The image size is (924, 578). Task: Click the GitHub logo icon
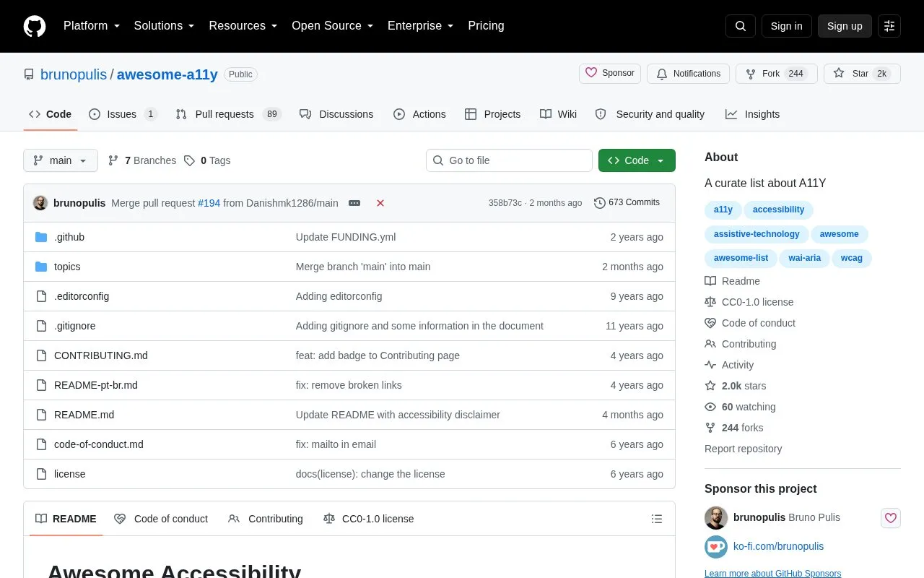point(35,26)
